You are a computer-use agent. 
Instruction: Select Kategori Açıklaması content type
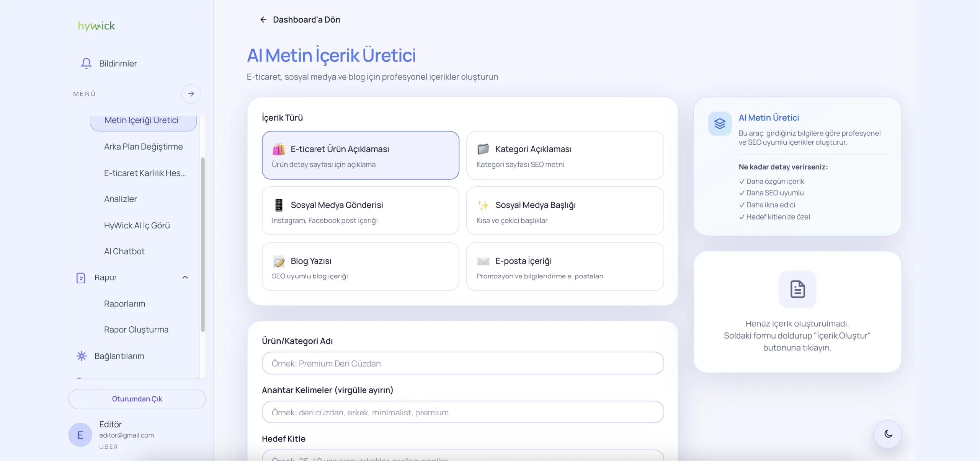pyautogui.click(x=565, y=155)
